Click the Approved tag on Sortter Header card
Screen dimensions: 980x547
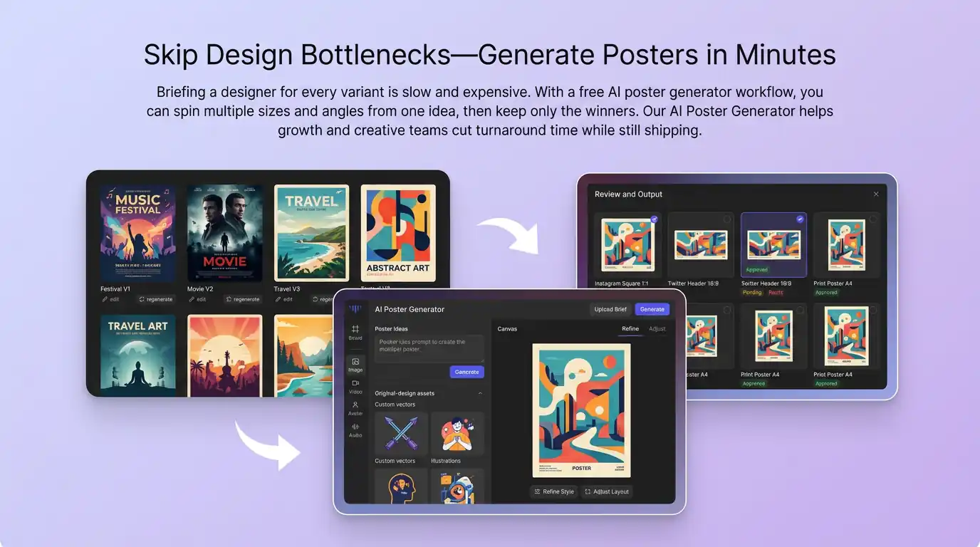(756, 270)
